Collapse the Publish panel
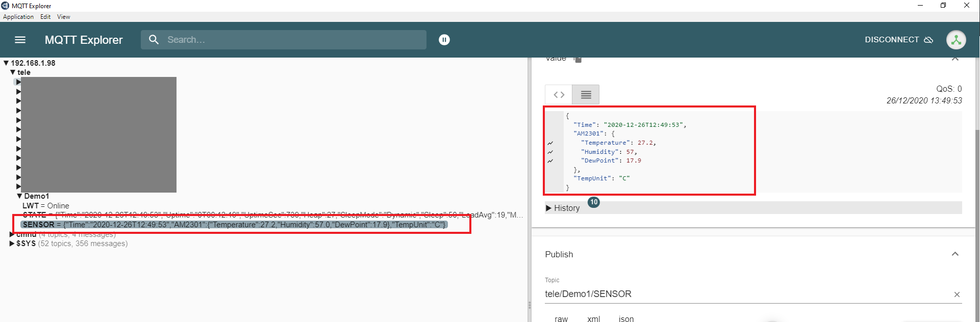 (x=955, y=254)
